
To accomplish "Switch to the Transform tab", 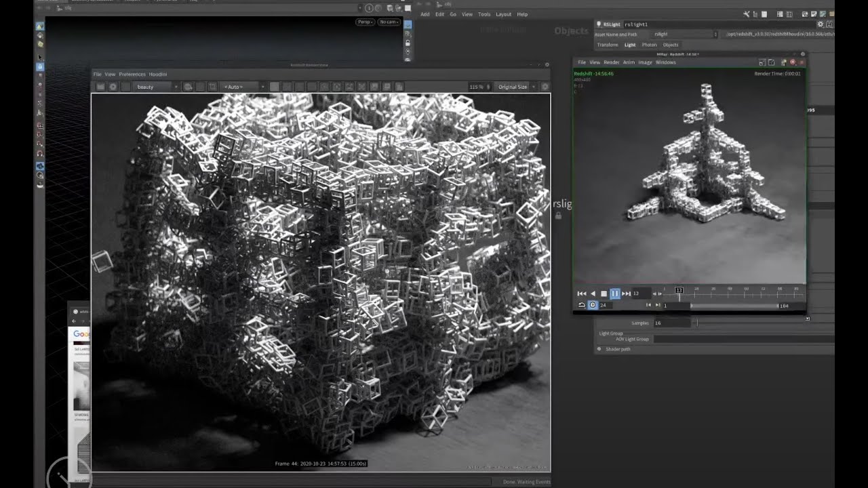I will coord(607,45).
